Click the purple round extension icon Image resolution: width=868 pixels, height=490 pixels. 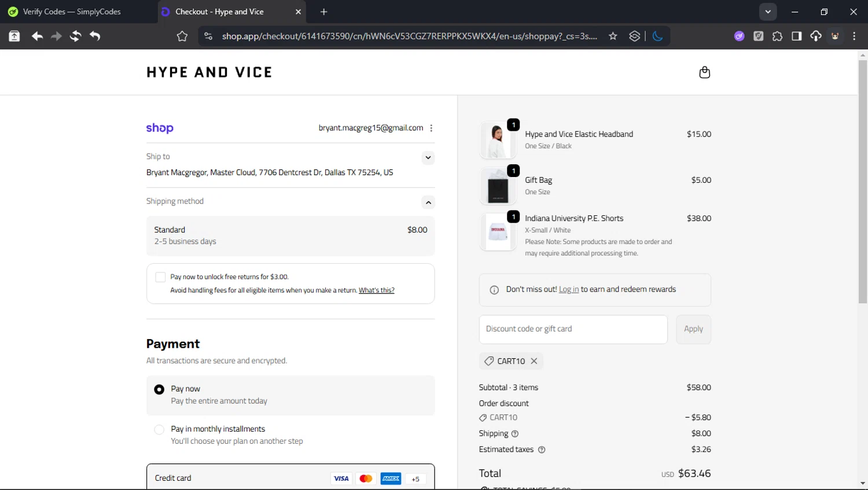(739, 36)
